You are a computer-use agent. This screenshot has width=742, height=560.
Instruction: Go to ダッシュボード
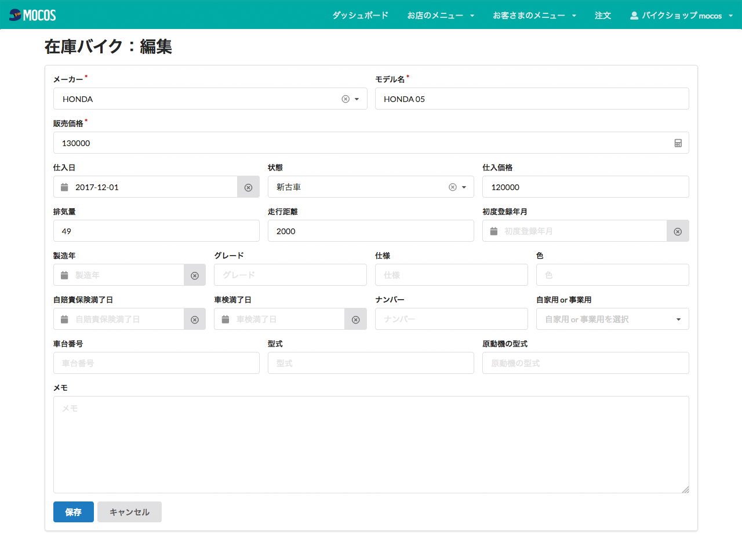(361, 16)
